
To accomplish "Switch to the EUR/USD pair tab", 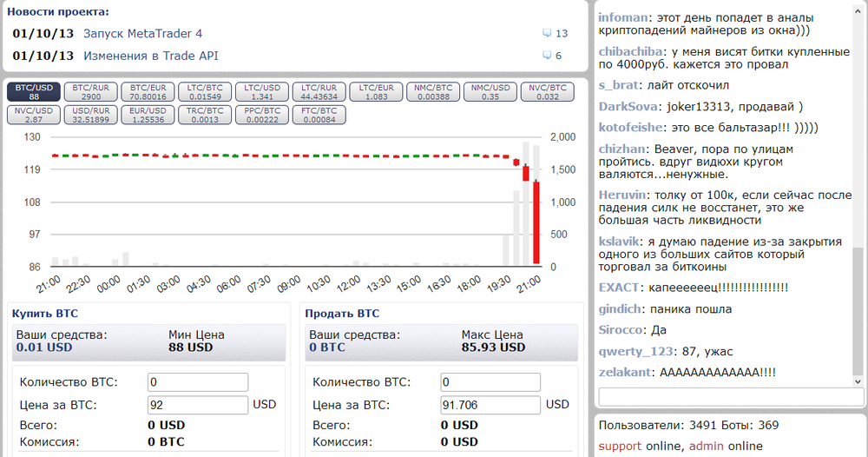I will tap(148, 115).
